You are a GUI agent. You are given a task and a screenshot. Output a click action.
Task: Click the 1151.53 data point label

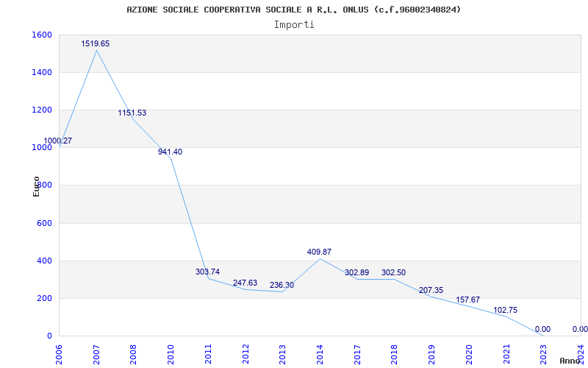click(132, 113)
